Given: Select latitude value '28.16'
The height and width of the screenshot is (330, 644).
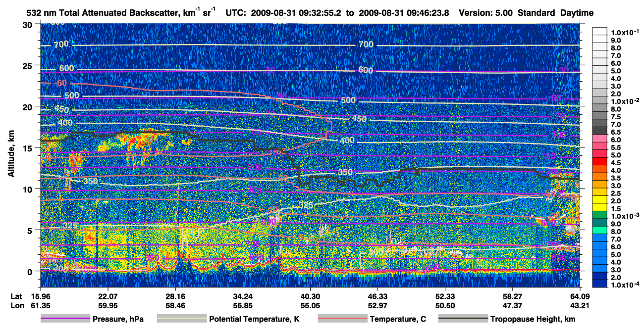Looking at the screenshot, I should coord(175,296).
